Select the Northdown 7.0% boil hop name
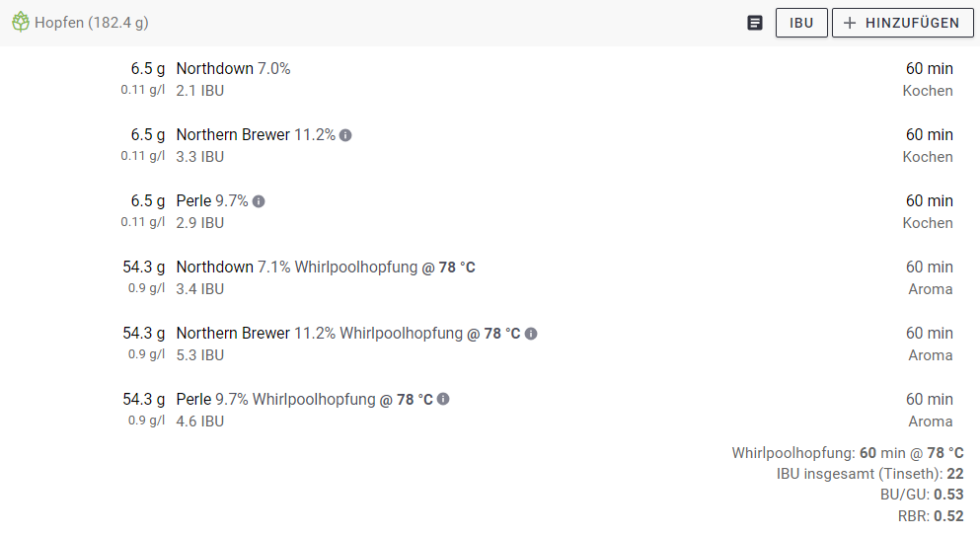 pyautogui.click(x=215, y=69)
